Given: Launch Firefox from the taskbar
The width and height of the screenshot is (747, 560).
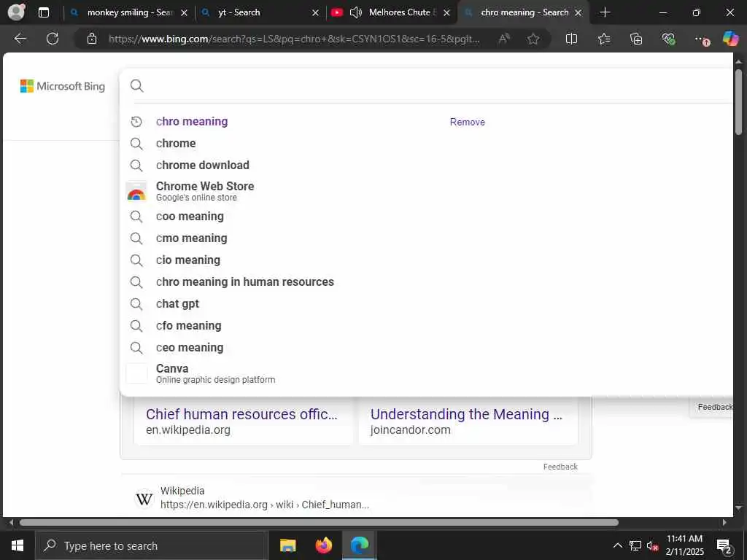Looking at the screenshot, I should [x=324, y=545].
